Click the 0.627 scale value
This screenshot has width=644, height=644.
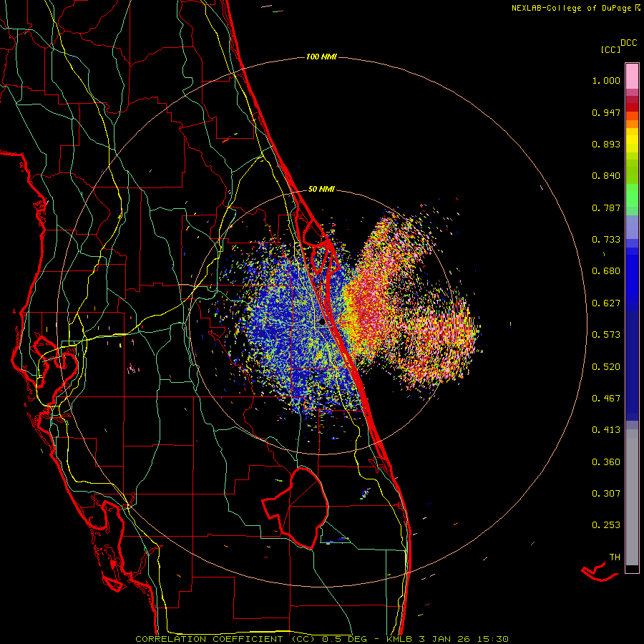coord(606,303)
